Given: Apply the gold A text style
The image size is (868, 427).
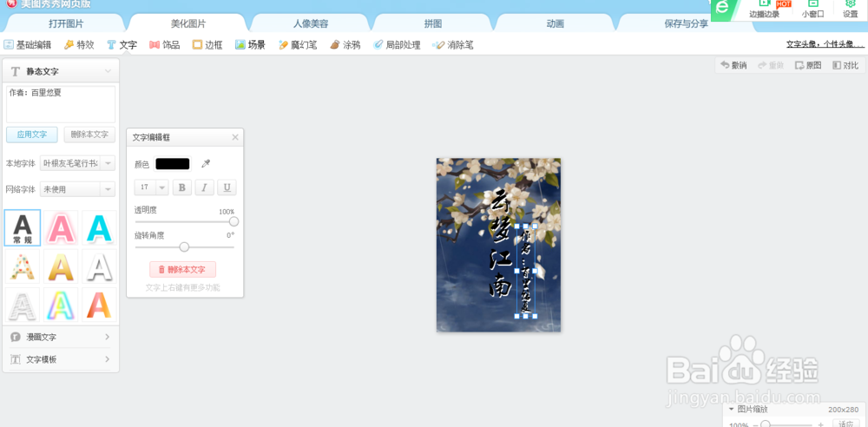Looking at the screenshot, I should 61,266.
